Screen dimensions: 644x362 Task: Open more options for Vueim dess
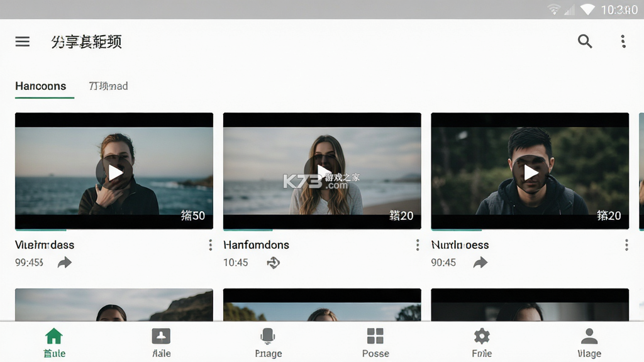coord(210,245)
